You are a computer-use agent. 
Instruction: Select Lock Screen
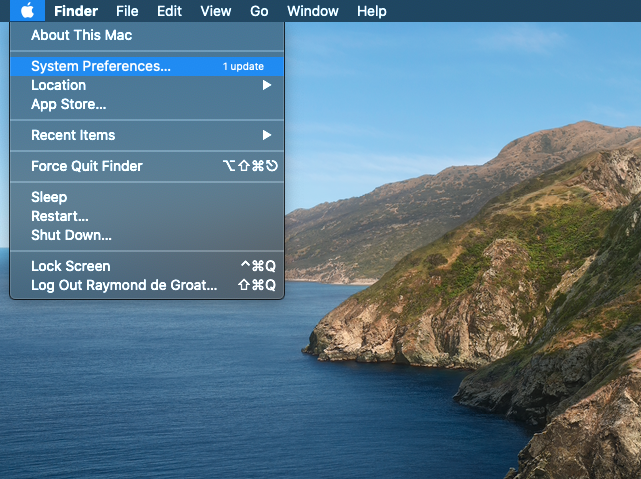71,266
